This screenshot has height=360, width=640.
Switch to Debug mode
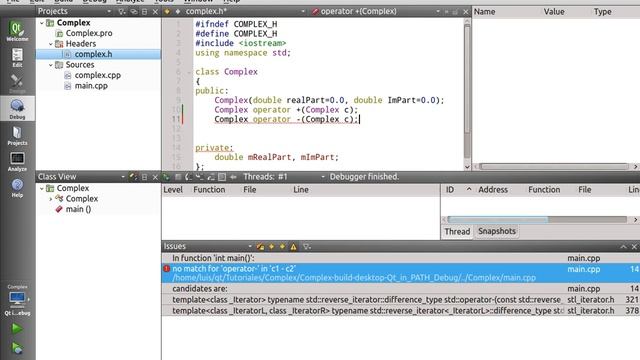(x=17, y=109)
